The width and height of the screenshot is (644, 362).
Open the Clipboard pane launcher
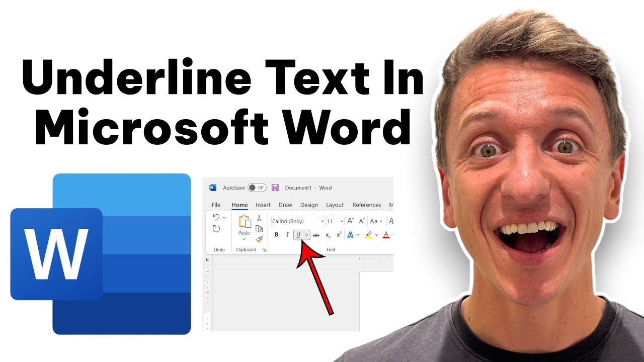pos(264,249)
